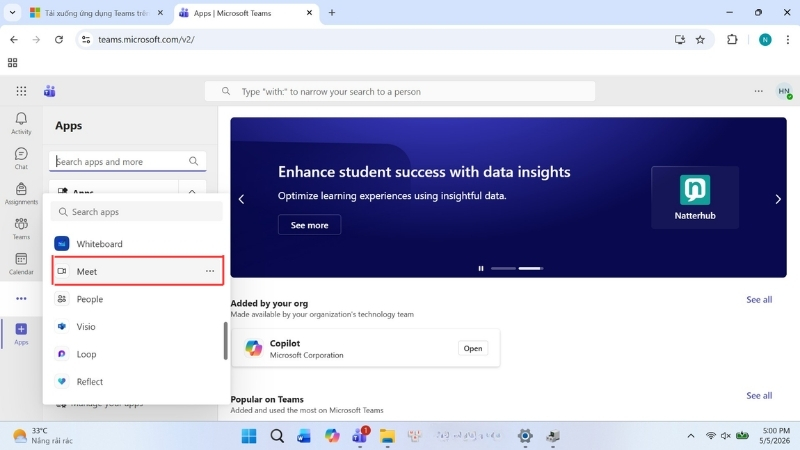Open the Chrome three-dot menu
The height and width of the screenshot is (450, 800).
[788, 39]
